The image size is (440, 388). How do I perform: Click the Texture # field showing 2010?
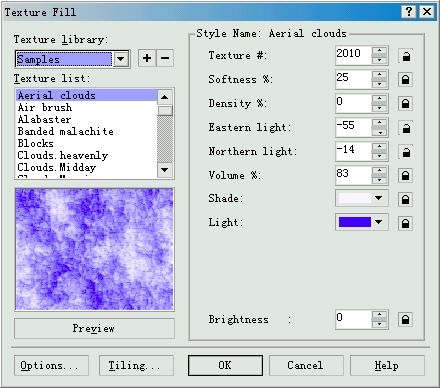click(x=353, y=55)
